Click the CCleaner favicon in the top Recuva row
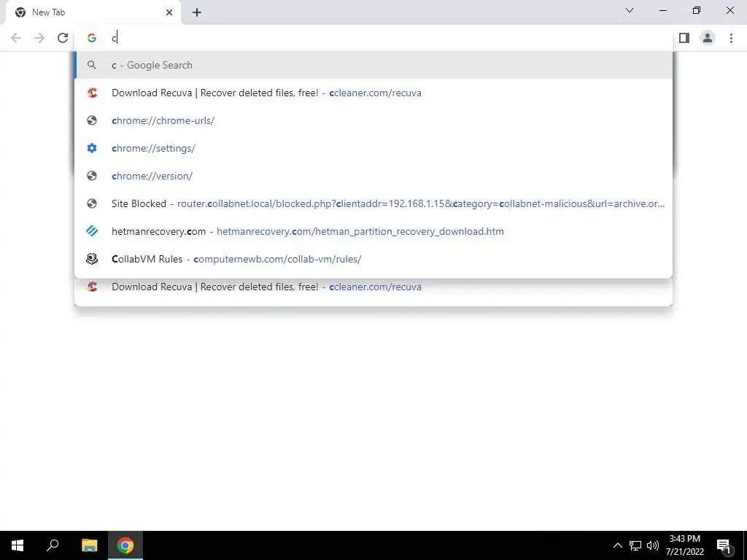This screenshot has height=560, width=747. [92, 93]
